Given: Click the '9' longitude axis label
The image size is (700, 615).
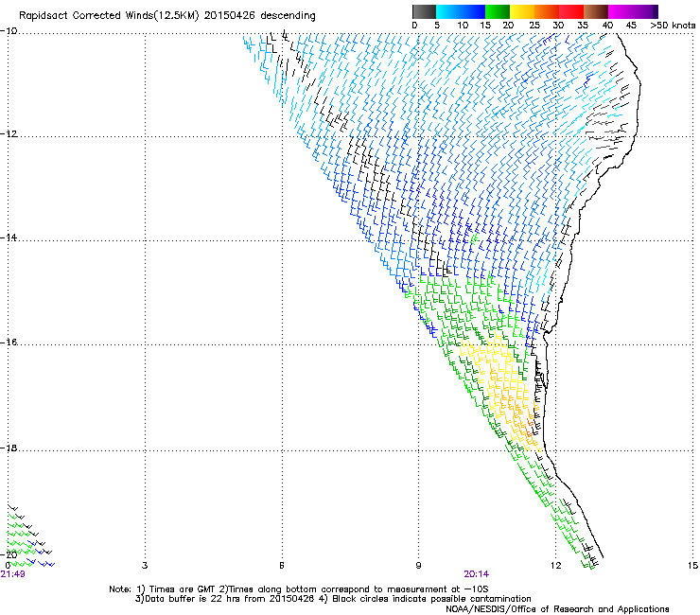Looking at the screenshot, I should pyautogui.click(x=418, y=566).
